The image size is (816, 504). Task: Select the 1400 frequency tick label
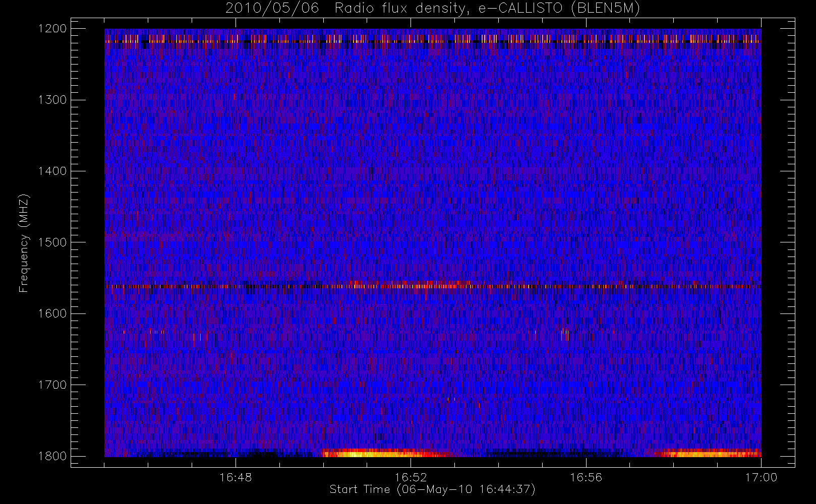click(52, 171)
